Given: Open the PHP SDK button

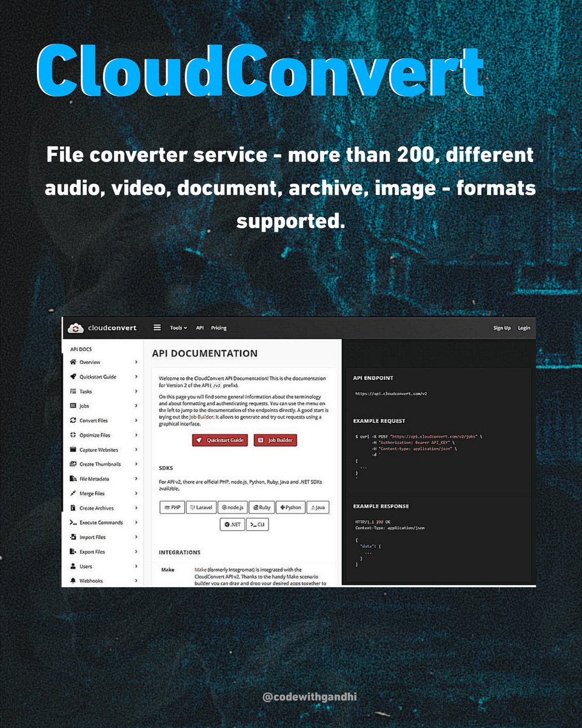Looking at the screenshot, I should 172,507.
